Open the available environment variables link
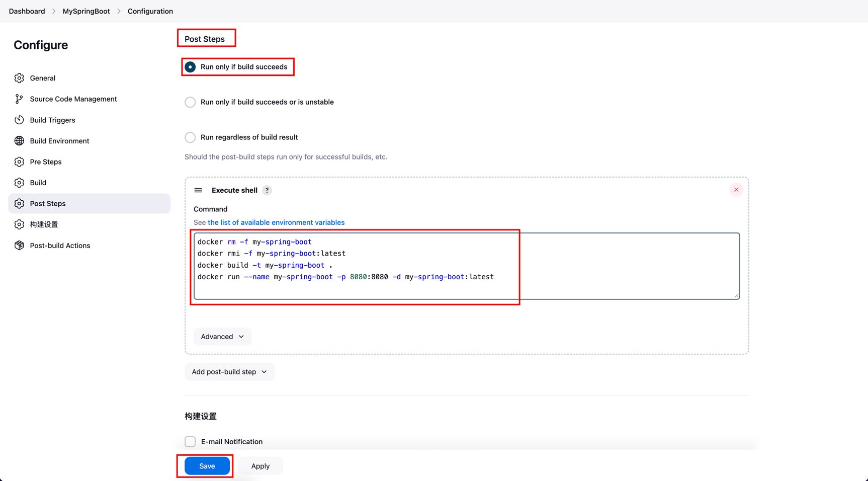This screenshot has width=868, height=481. 276,222
